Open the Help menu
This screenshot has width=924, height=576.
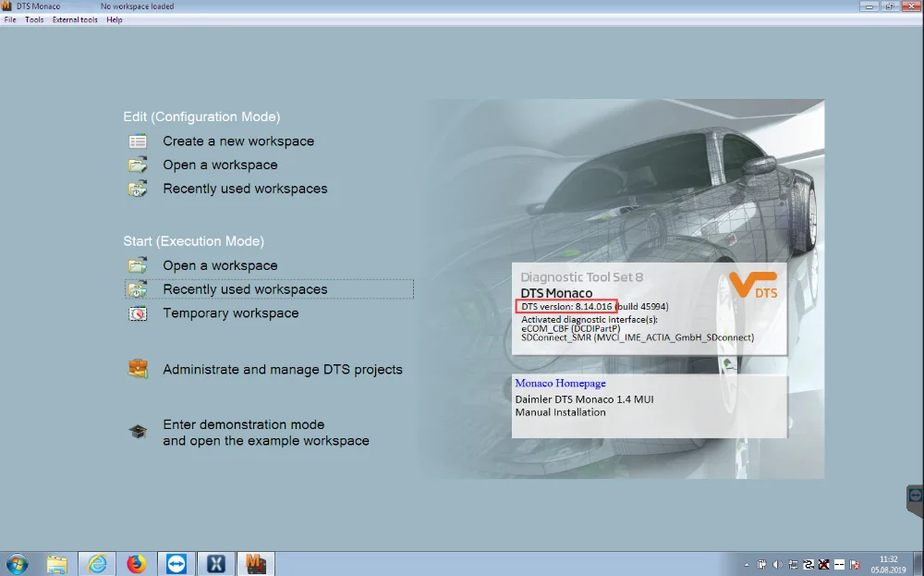pyautogui.click(x=115, y=19)
